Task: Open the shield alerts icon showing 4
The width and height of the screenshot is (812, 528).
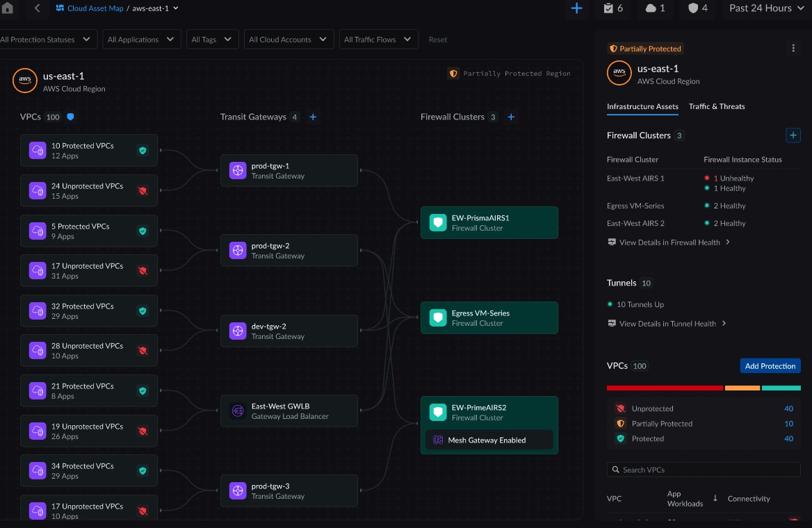Action: 697,8
